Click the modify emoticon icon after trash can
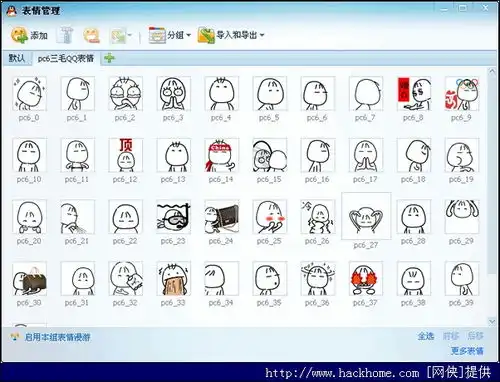This screenshot has height=382, width=500. point(91,35)
